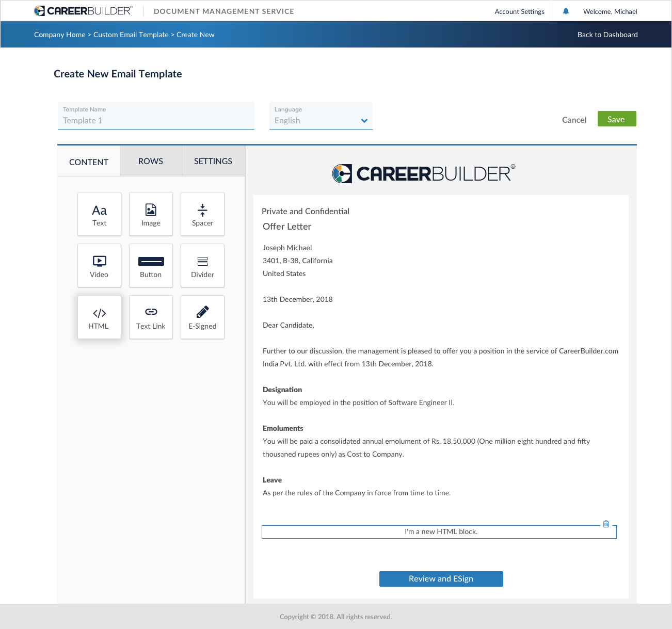Select the 'I'm a new HTML block' element
Image resolution: width=672 pixels, height=629 pixels.
pyautogui.click(x=439, y=532)
